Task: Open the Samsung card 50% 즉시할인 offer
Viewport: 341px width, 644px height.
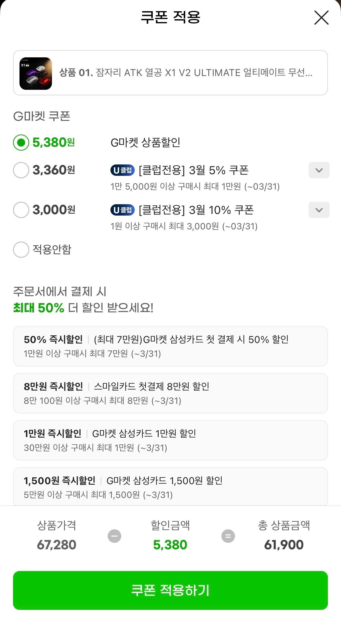Action: (x=170, y=346)
